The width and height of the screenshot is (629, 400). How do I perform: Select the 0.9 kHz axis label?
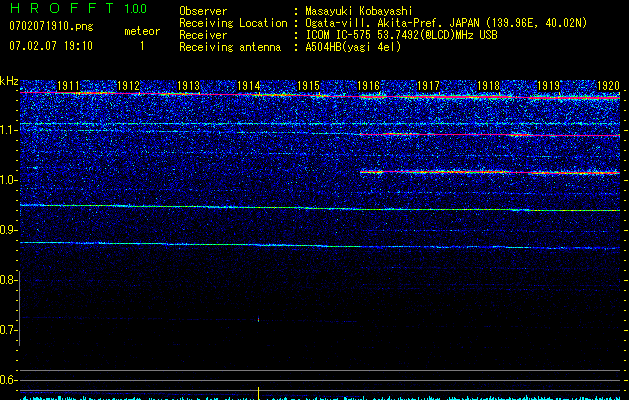tap(9, 230)
